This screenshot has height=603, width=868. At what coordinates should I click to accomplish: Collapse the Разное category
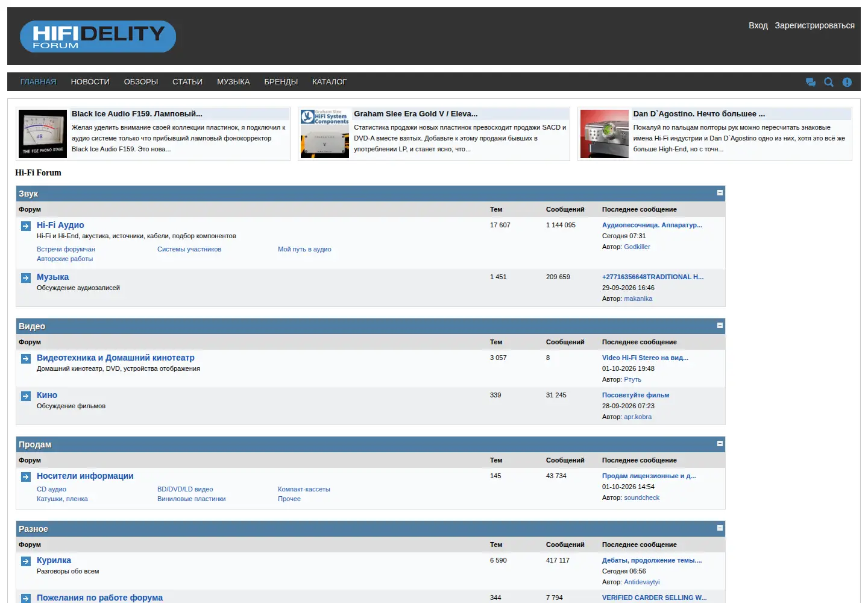(720, 528)
